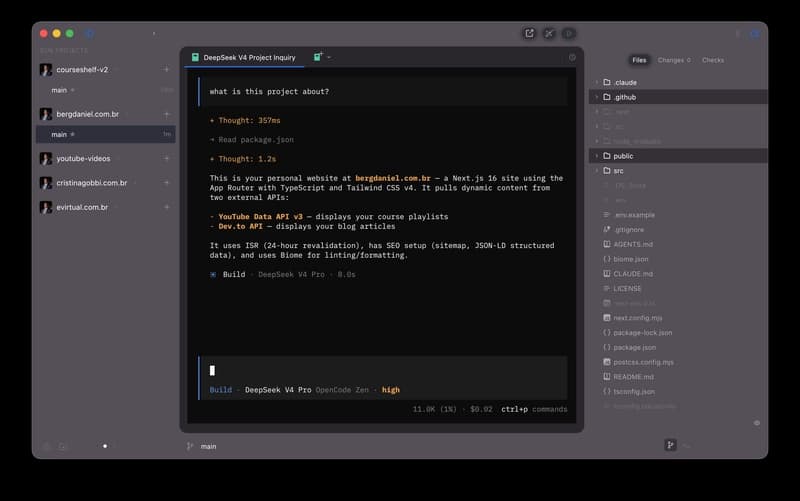Add workspace to bergdaniel.com.br with plus icon
Viewport: 800px width, 501px height.
(166, 114)
